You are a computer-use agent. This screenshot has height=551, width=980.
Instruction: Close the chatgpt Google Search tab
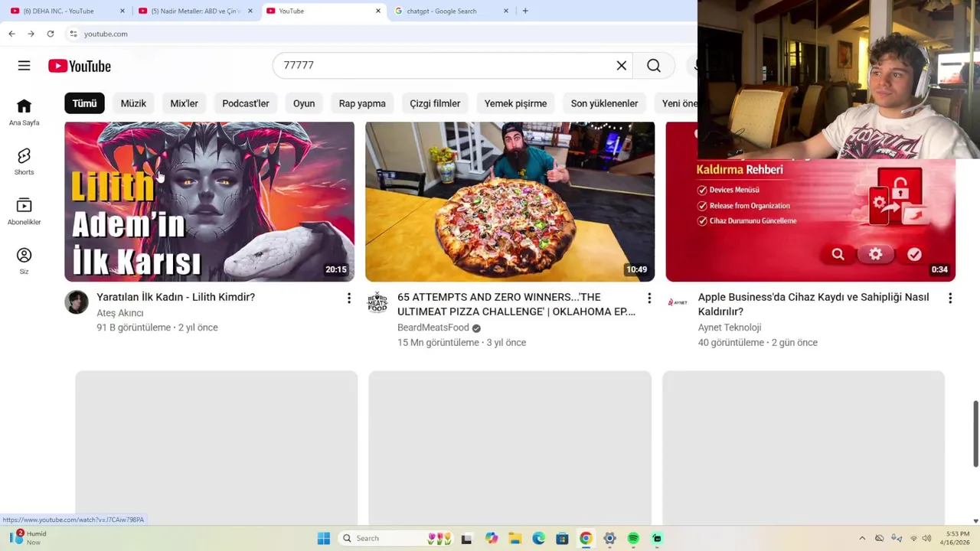[x=505, y=11]
